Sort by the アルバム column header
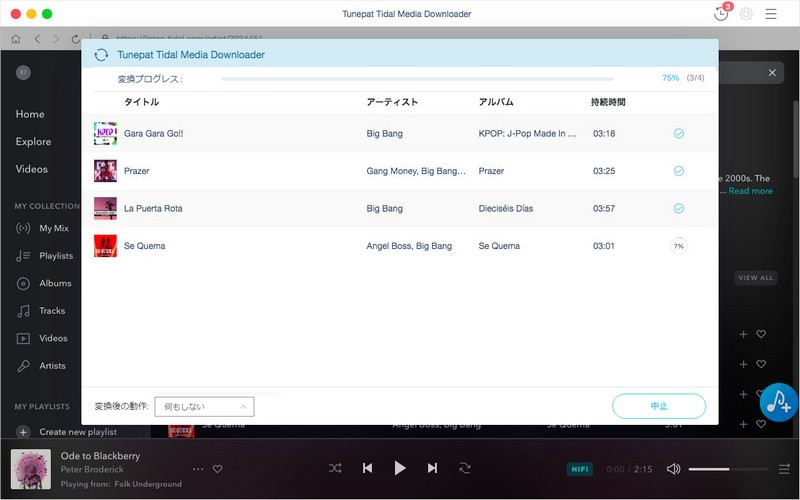The height and width of the screenshot is (500, 800). pos(496,102)
